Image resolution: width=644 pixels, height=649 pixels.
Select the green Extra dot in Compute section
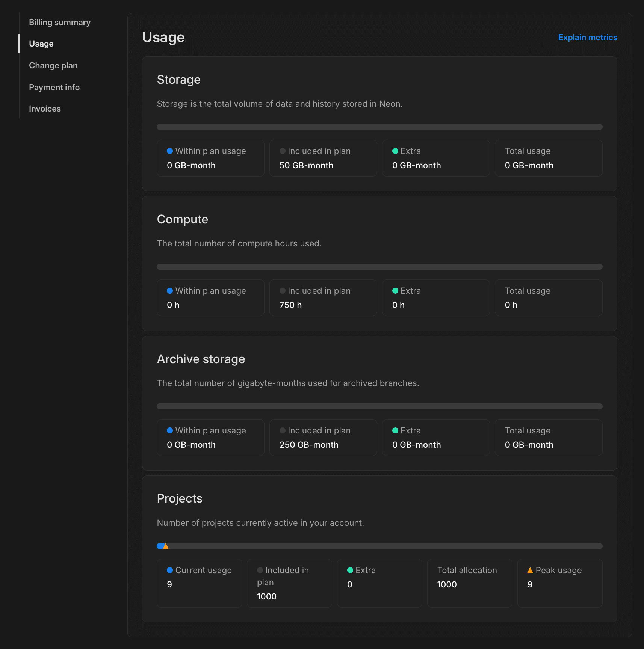395,291
